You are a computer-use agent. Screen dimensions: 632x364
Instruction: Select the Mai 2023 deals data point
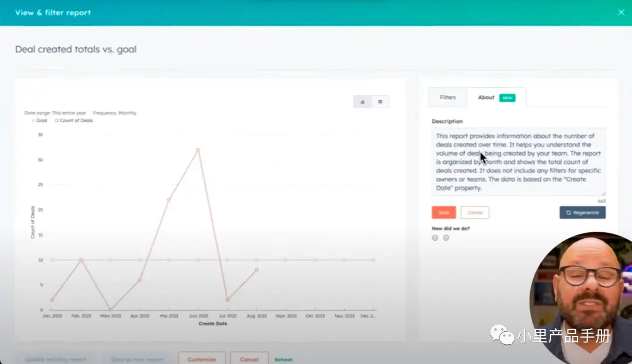tap(169, 200)
